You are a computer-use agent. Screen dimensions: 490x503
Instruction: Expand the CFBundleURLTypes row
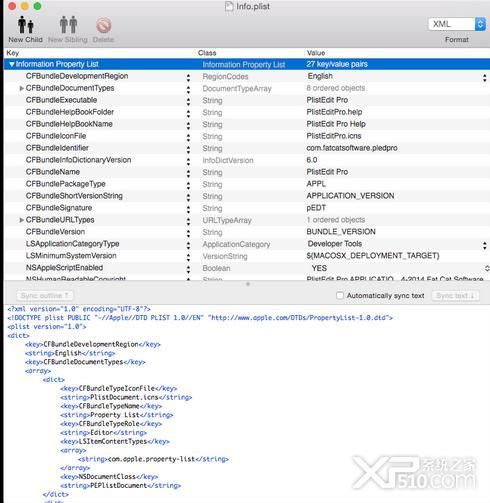(x=22, y=220)
